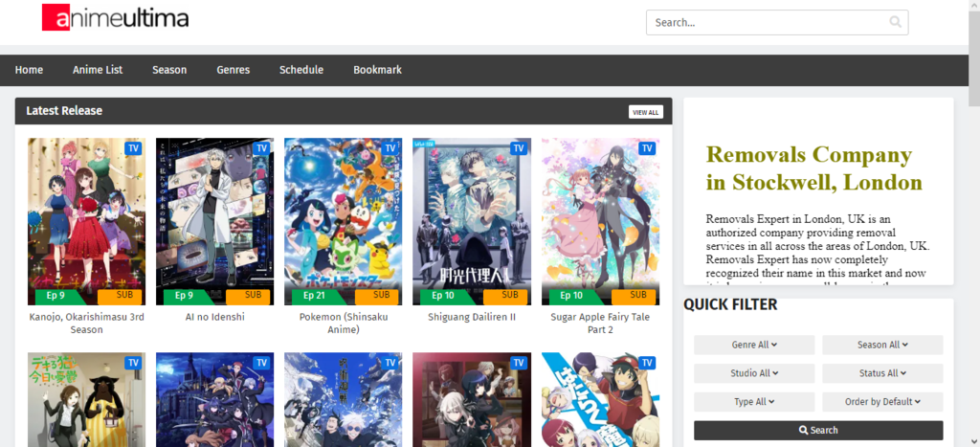Open second-row poster with red-capped worker character
This screenshot has height=447, width=980.
[x=600, y=399]
